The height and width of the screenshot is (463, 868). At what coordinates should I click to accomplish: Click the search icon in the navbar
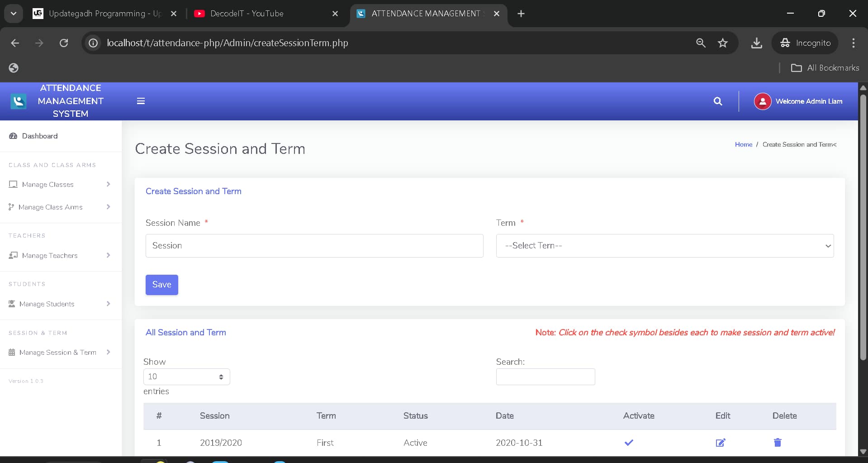(718, 101)
